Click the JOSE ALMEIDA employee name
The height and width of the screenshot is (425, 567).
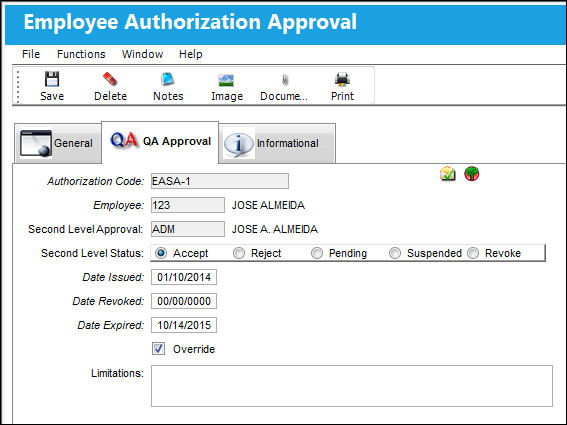tap(268, 205)
